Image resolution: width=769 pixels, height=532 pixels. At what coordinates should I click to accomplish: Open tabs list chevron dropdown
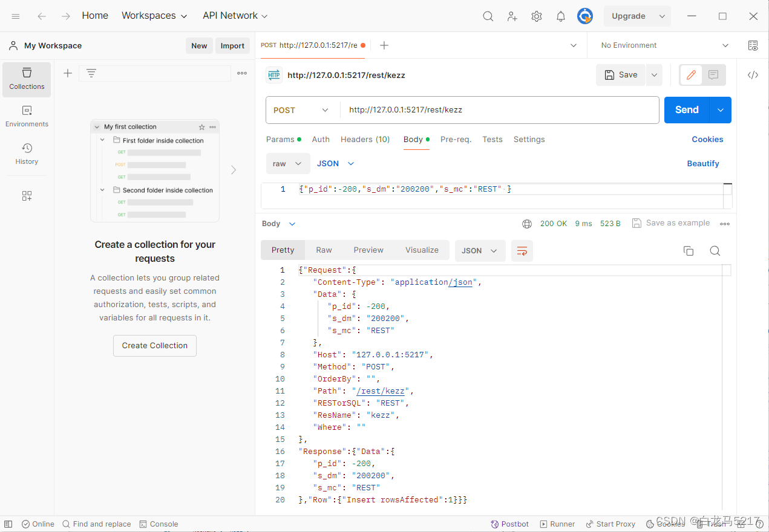point(574,45)
